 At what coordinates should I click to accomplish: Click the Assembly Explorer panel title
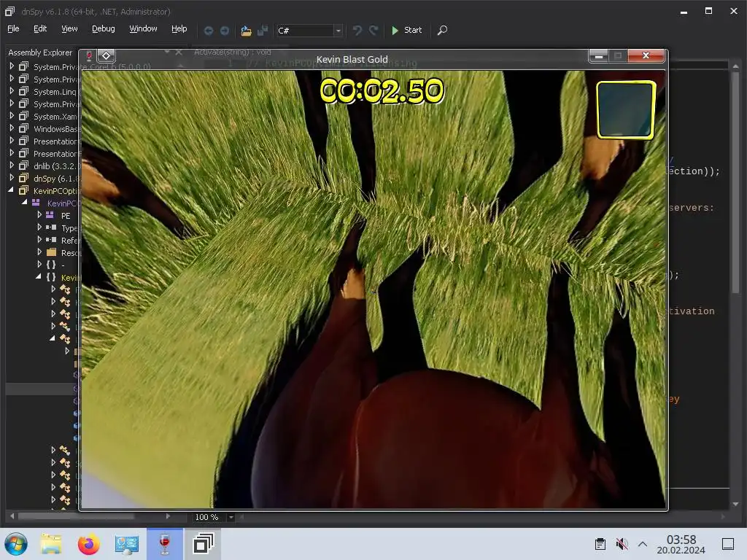point(40,52)
